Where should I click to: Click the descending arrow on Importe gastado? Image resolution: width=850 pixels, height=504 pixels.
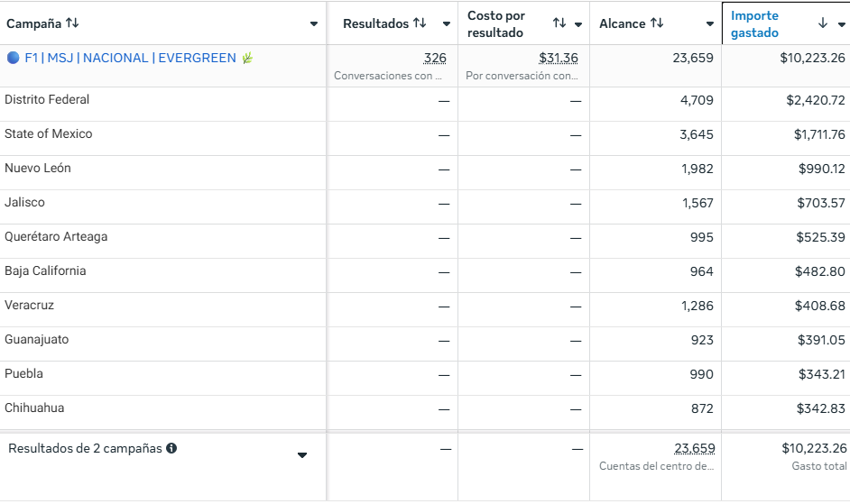coord(823,23)
